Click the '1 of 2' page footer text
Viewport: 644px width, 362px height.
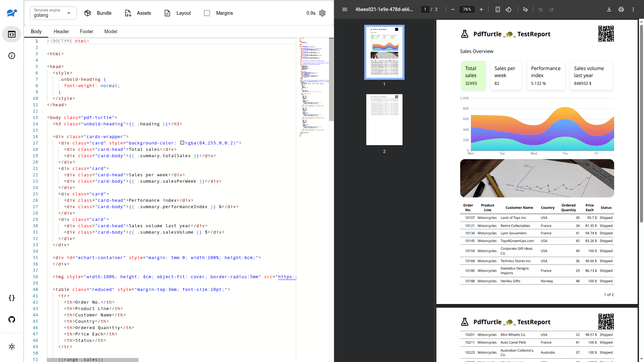point(609,295)
